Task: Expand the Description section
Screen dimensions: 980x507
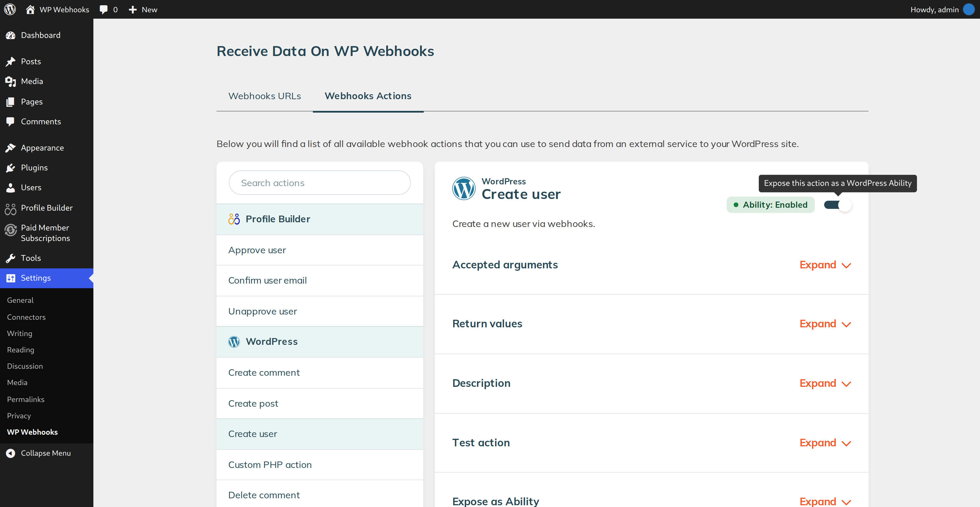Action: pyautogui.click(x=825, y=383)
